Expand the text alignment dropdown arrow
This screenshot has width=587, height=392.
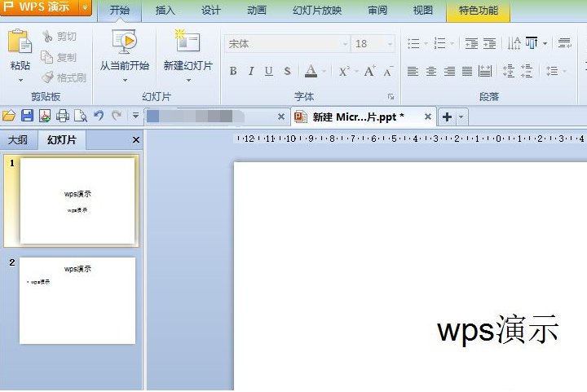pyautogui.click(x=545, y=44)
